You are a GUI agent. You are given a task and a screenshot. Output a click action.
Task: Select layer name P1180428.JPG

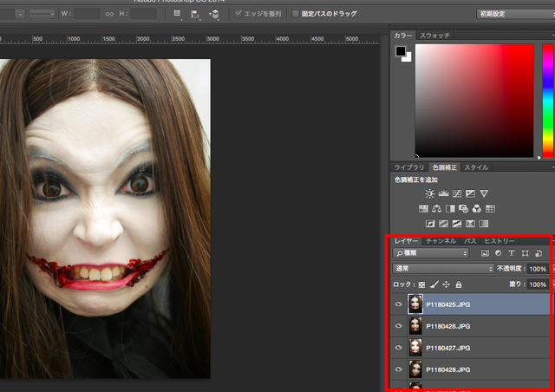point(448,369)
